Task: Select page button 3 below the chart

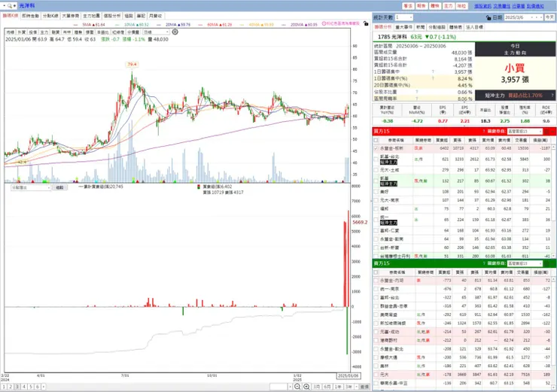Action: click(17, 387)
